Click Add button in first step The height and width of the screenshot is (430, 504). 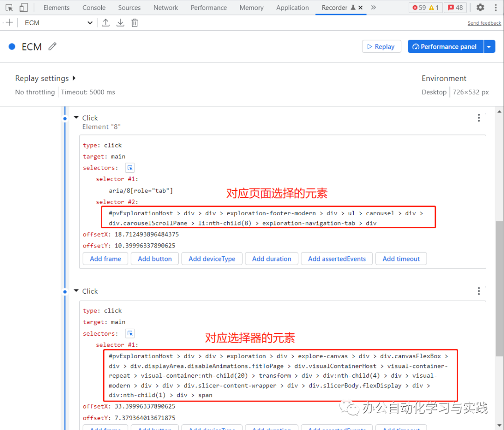pos(154,259)
